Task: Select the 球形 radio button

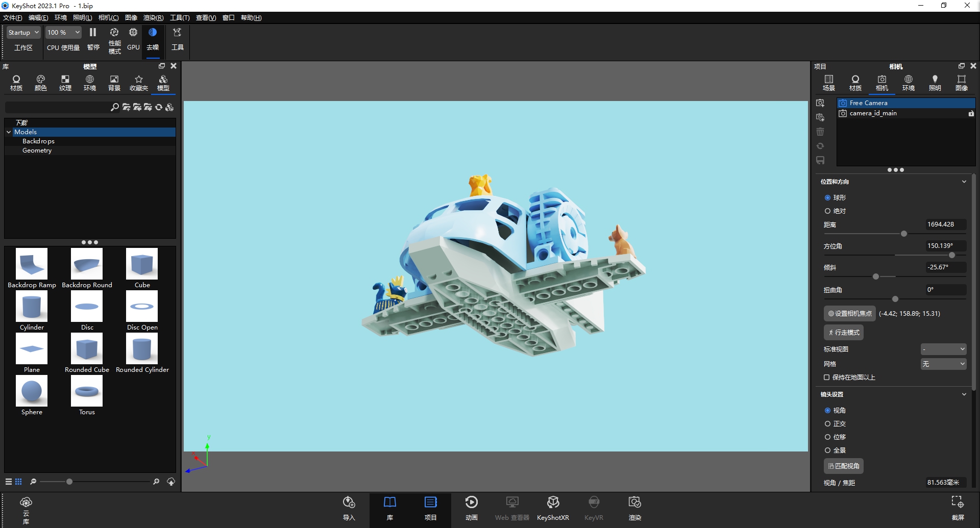Action: [828, 197]
